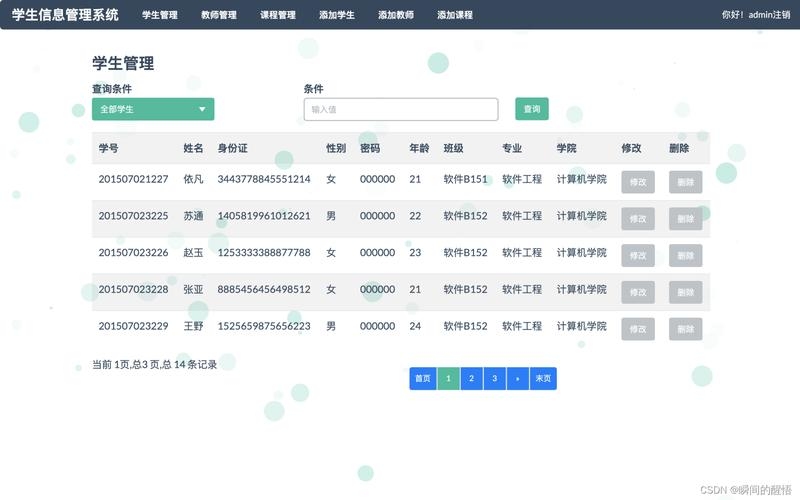Click the 学号 column header
The image size is (800, 500).
109,148
